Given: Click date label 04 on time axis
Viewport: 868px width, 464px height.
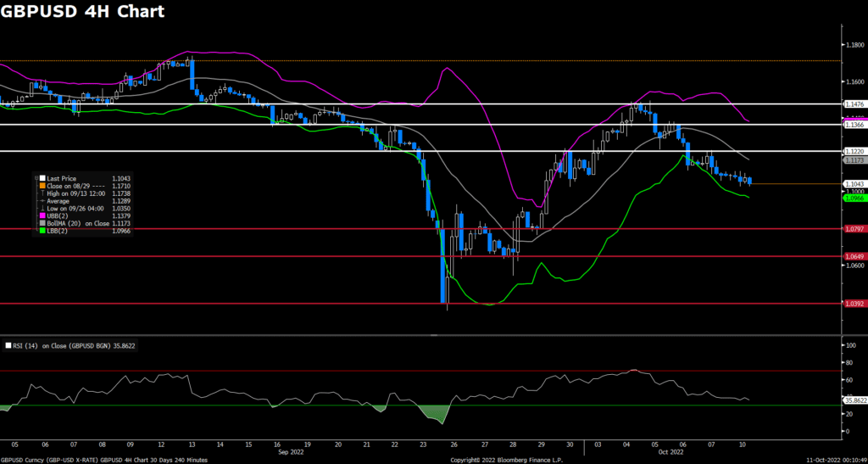Looking at the screenshot, I should [x=626, y=444].
